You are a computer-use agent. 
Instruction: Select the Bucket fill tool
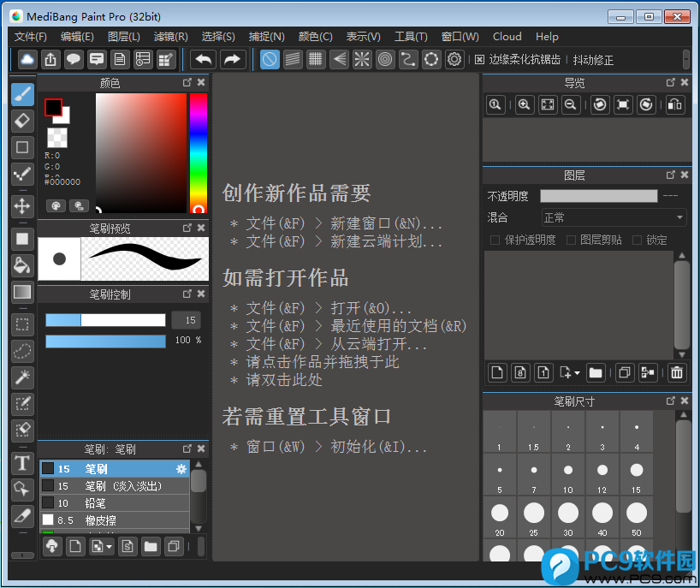pyautogui.click(x=22, y=265)
